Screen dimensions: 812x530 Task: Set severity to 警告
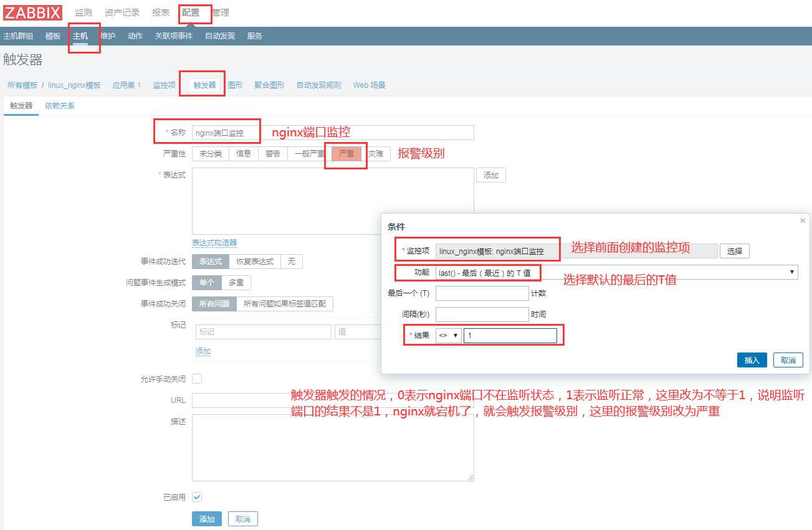click(273, 154)
